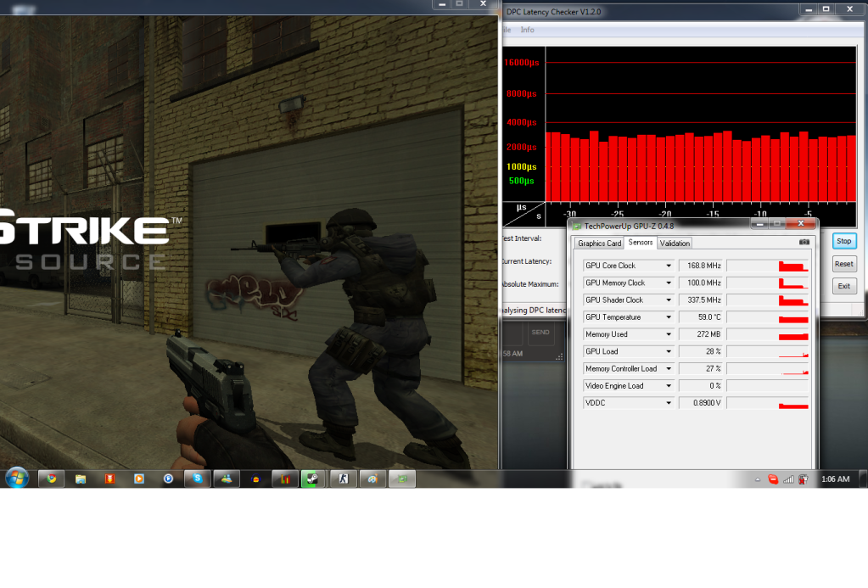Close the GPU-Z window

(800, 224)
